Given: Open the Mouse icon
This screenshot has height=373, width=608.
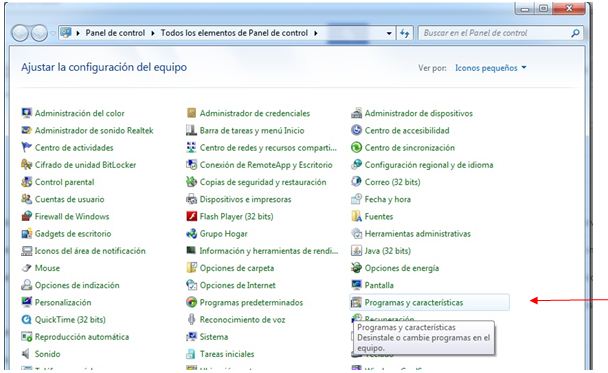Looking at the screenshot, I should [26, 268].
